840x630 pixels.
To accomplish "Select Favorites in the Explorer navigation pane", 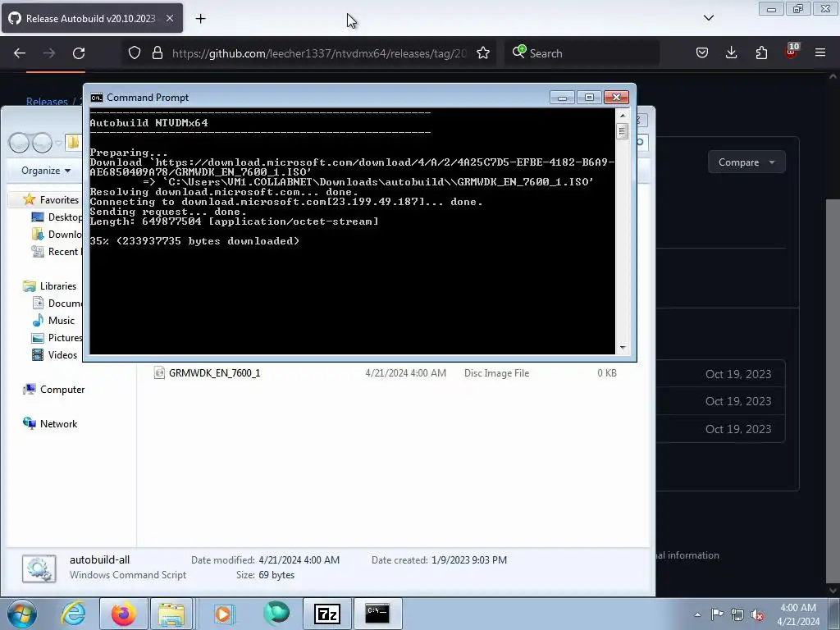I will [52, 200].
